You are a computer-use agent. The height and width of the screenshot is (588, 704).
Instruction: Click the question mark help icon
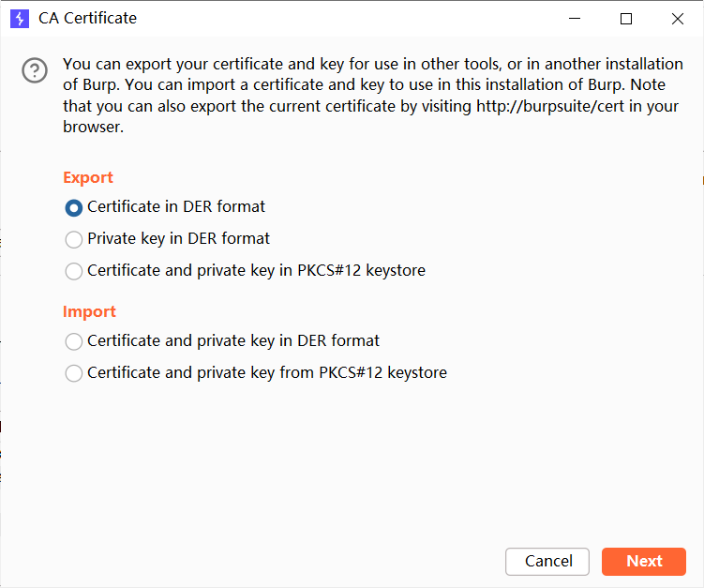click(x=35, y=70)
